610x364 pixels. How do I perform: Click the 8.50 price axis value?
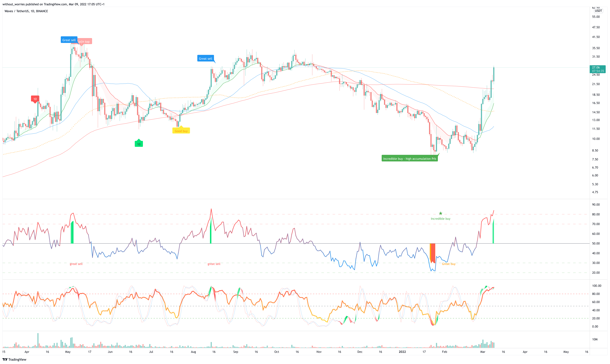pos(595,151)
